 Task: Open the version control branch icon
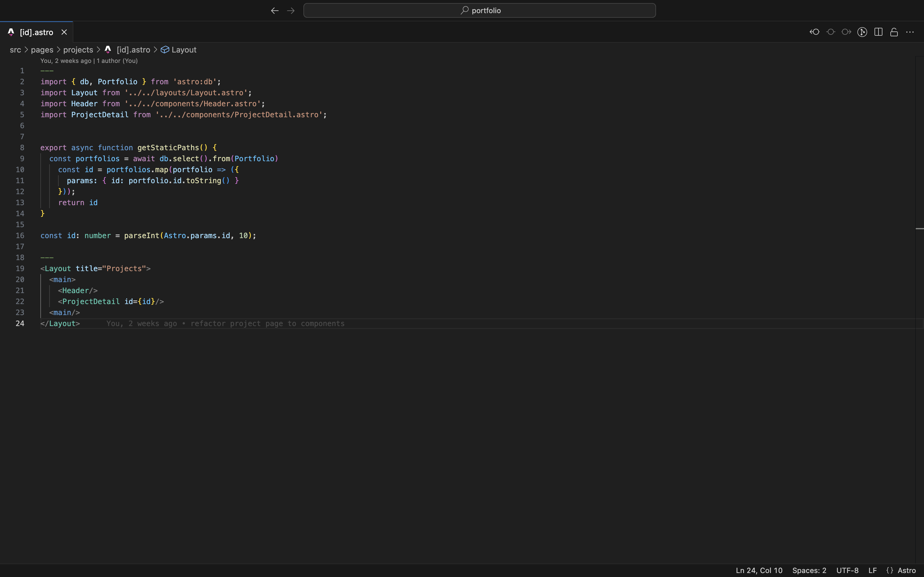point(862,32)
